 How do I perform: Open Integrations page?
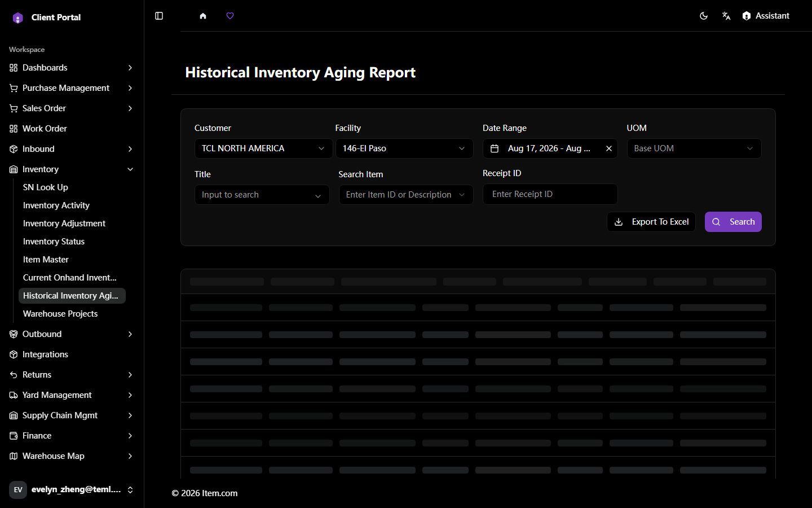tap(72, 354)
